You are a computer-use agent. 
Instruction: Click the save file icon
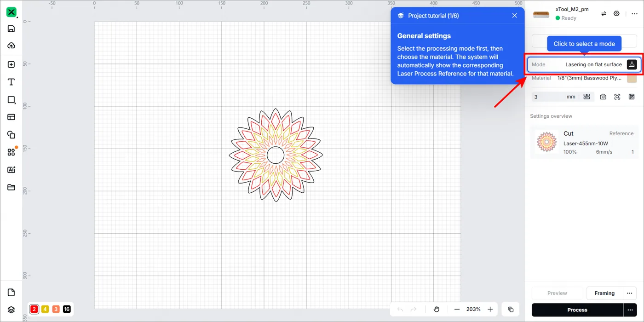11,29
